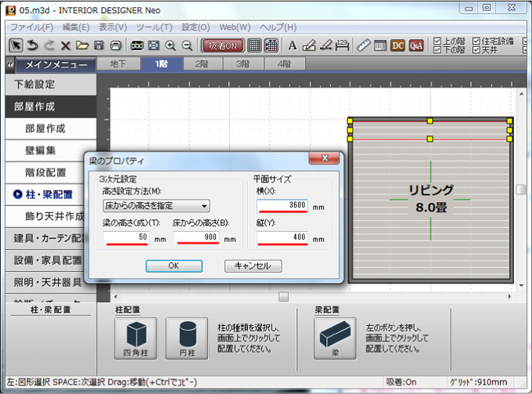The height and width of the screenshot is (394, 532).
Task: Toggle the 吸着ON snap button
Action: click(222, 45)
